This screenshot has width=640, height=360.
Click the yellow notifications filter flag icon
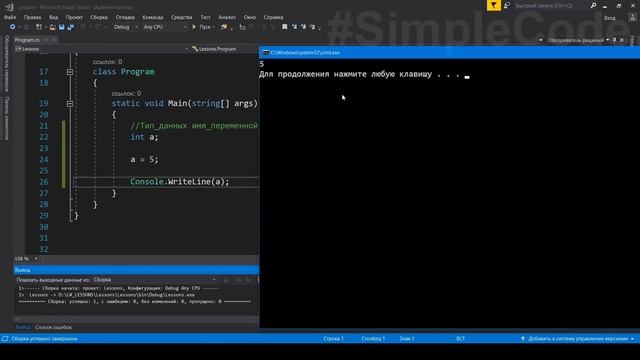(x=493, y=5)
